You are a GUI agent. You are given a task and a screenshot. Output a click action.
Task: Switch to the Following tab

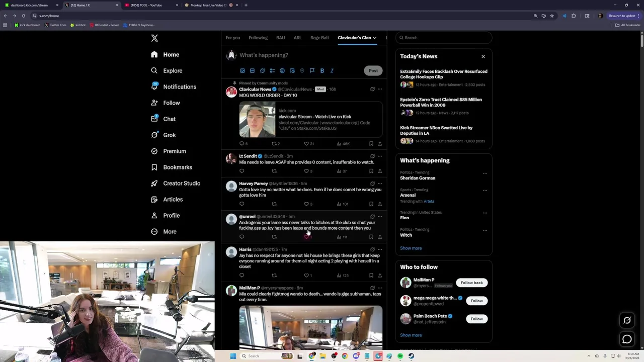[x=258, y=38]
